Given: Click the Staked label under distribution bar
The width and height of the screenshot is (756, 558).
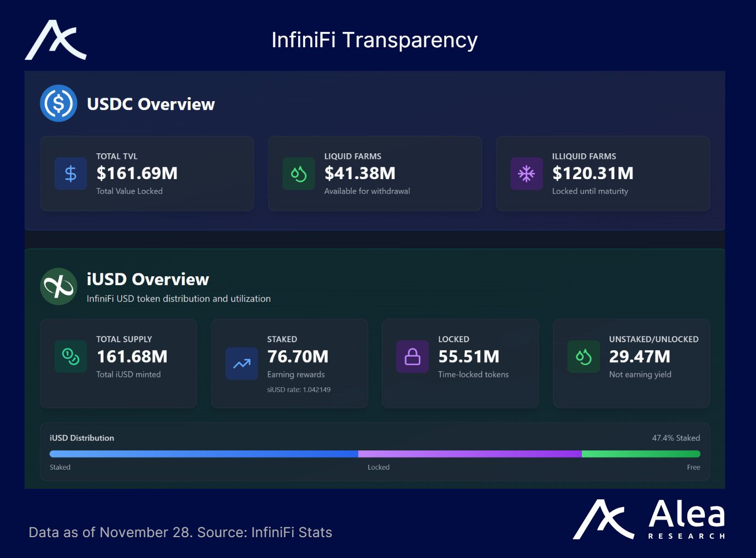Looking at the screenshot, I should pos(60,467).
